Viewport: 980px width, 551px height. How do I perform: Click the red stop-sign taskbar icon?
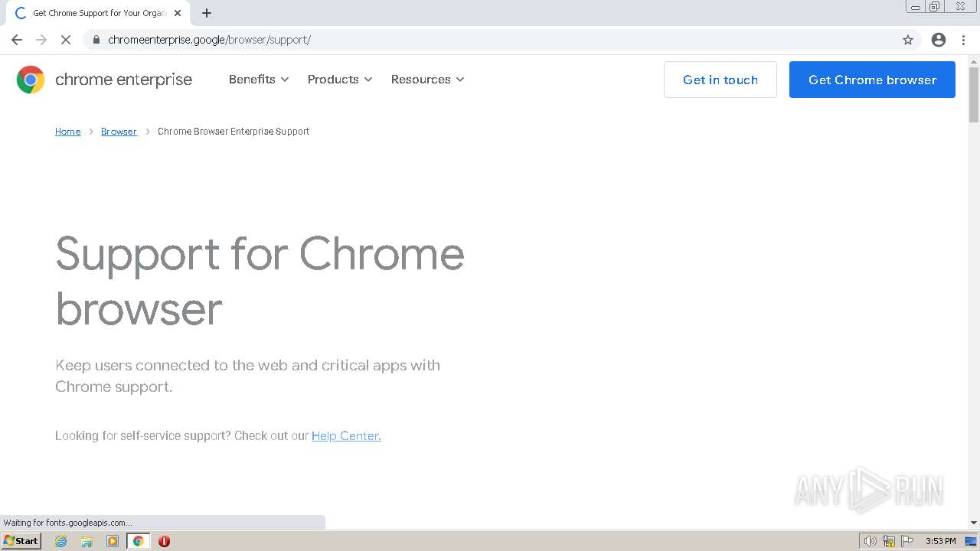(164, 541)
